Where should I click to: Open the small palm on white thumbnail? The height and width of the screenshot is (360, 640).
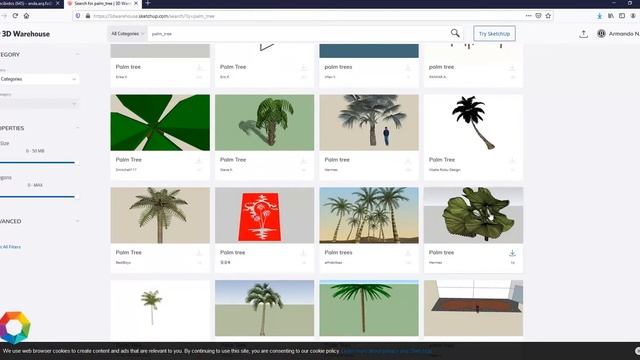click(160, 308)
